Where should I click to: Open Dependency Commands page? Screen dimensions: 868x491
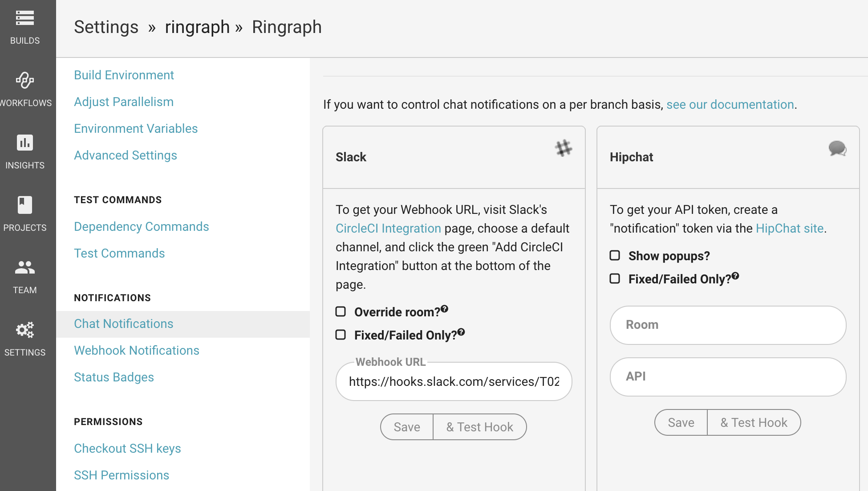[142, 226]
